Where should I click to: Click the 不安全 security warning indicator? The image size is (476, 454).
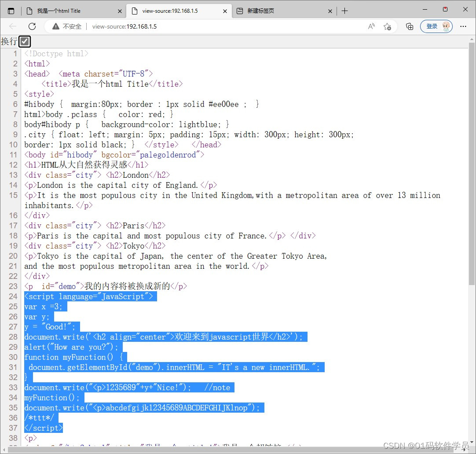[67, 26]
